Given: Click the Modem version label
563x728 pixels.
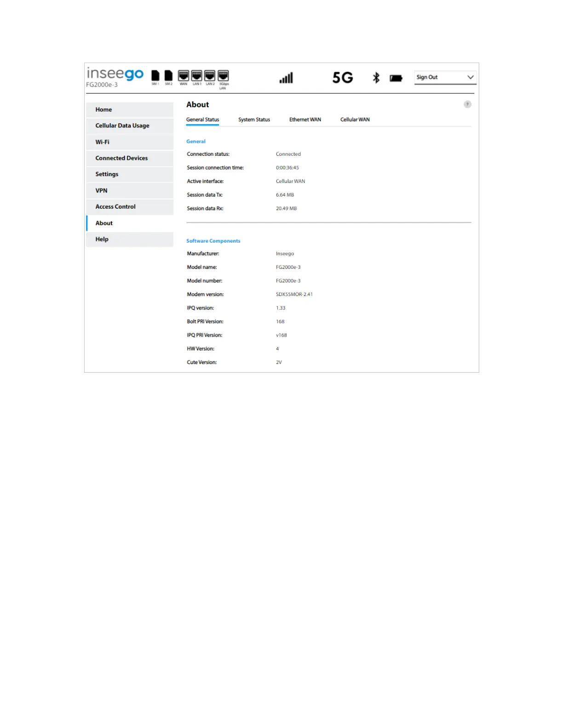Looking at the screenshot, I should [x=205, y=295].
